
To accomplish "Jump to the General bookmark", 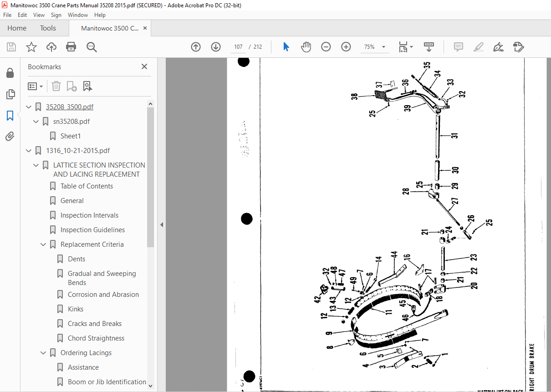I will pyautogui.click(x=72, y=201).
